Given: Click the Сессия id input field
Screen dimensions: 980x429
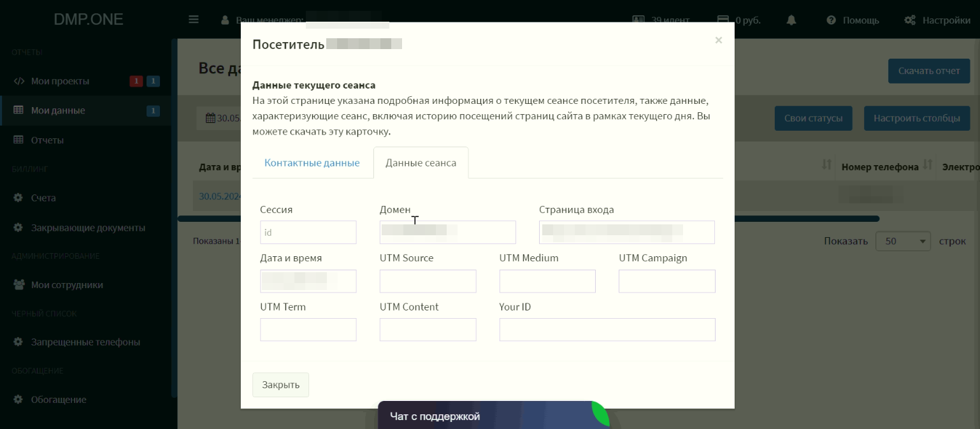Looking at the screenshot, I should (308, 232).
